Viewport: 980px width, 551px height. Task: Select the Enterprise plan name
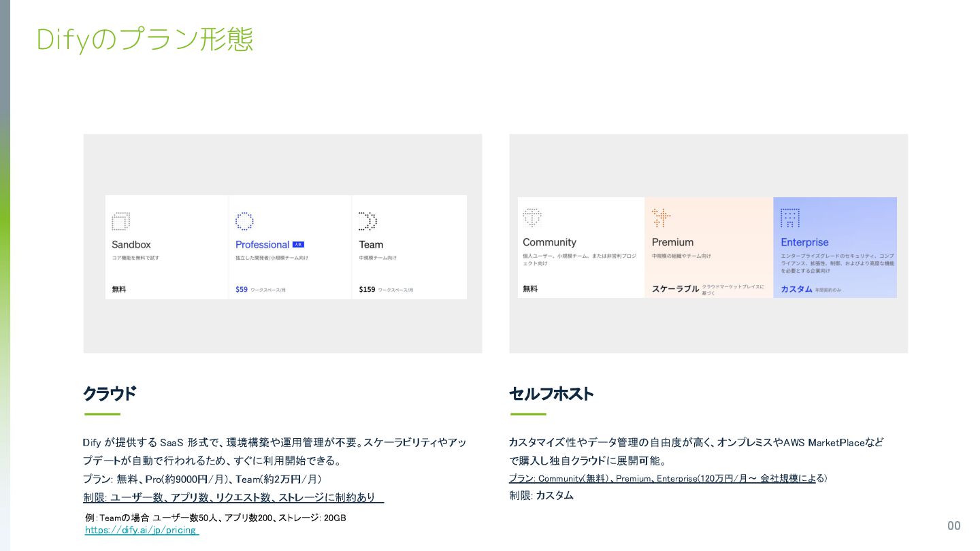tap(804, 242)
